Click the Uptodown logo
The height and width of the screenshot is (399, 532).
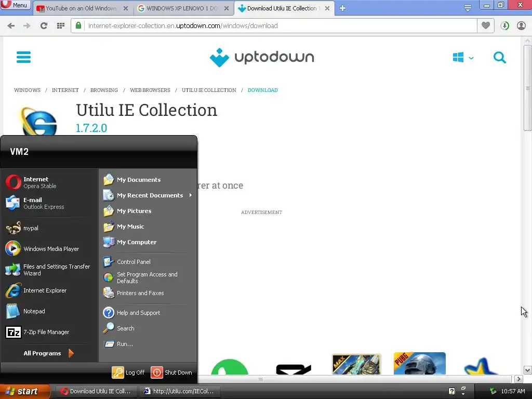pos(262,57)
